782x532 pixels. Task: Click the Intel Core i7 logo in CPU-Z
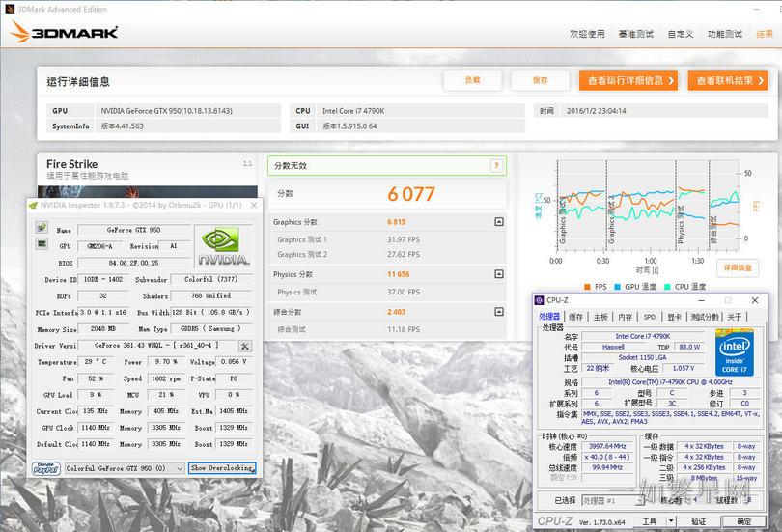click(734, 352)
